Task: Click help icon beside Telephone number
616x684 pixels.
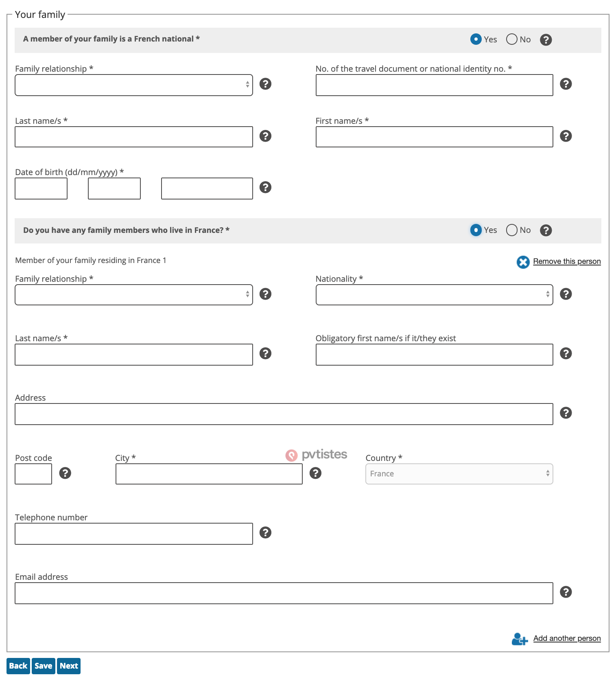Action: coord(265,533)
